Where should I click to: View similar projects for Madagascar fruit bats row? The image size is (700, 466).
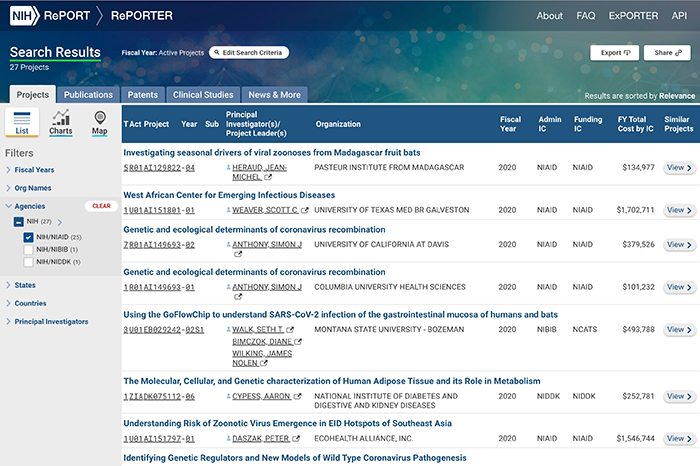click(x=679, y=168)
